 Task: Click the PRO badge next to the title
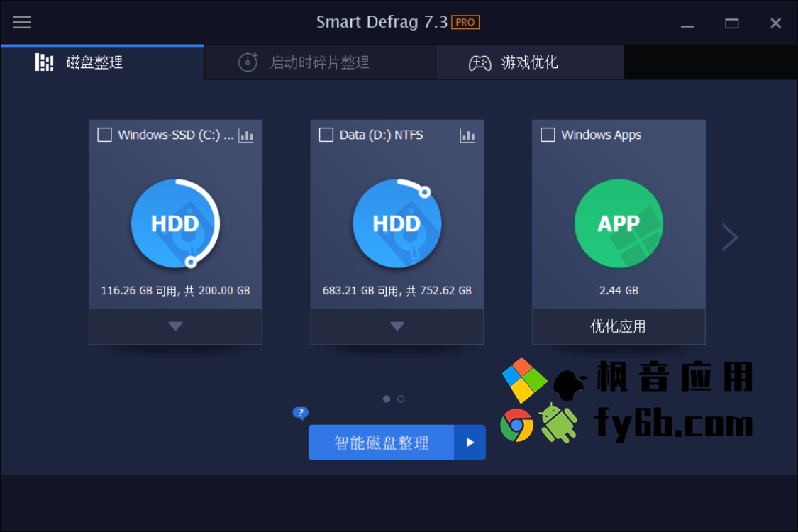pyautogui.click(x=465, y=23)
